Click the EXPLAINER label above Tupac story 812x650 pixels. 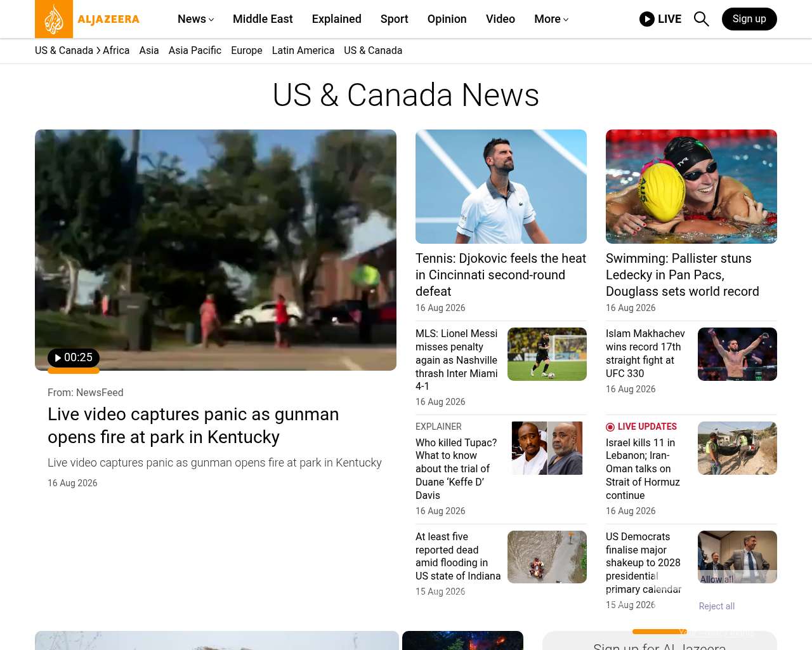(438, 427)
